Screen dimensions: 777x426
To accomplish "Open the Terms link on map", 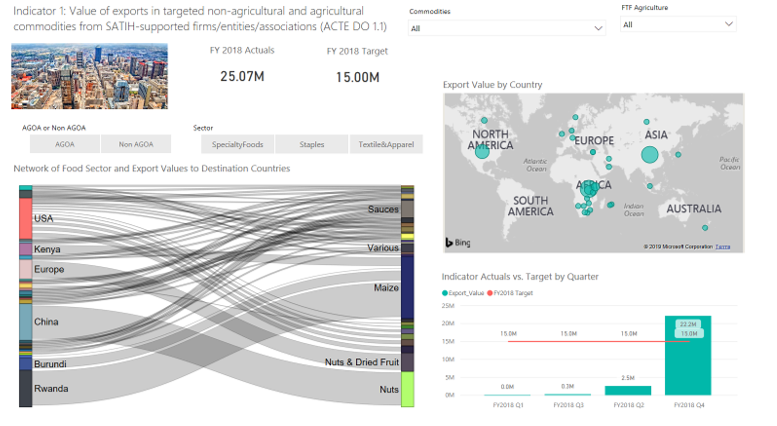I will (722, 247).
